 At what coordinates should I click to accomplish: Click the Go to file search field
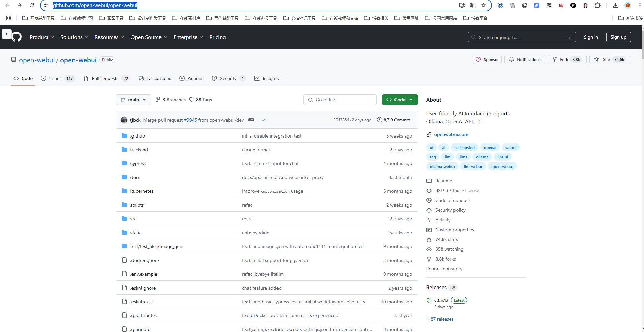[340, 100]
